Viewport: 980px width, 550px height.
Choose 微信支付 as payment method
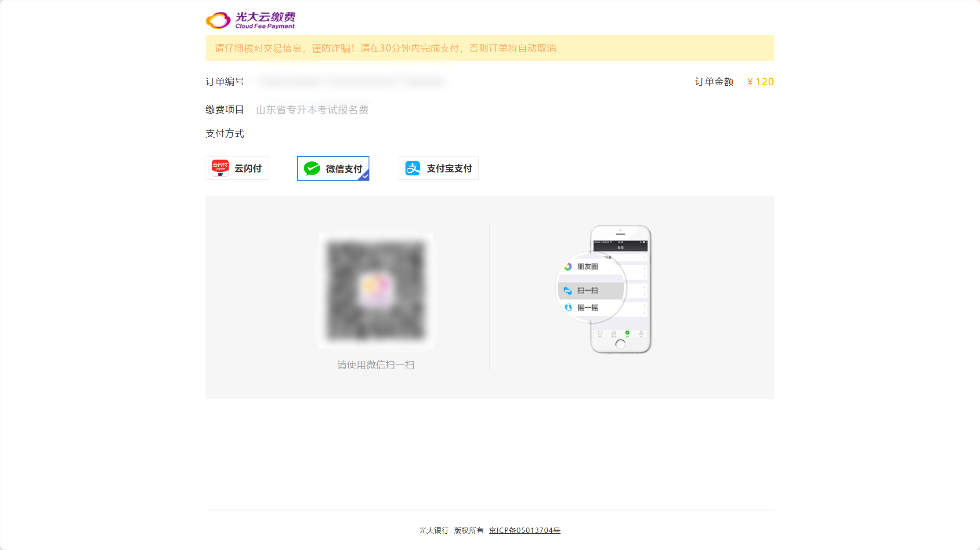333,168
